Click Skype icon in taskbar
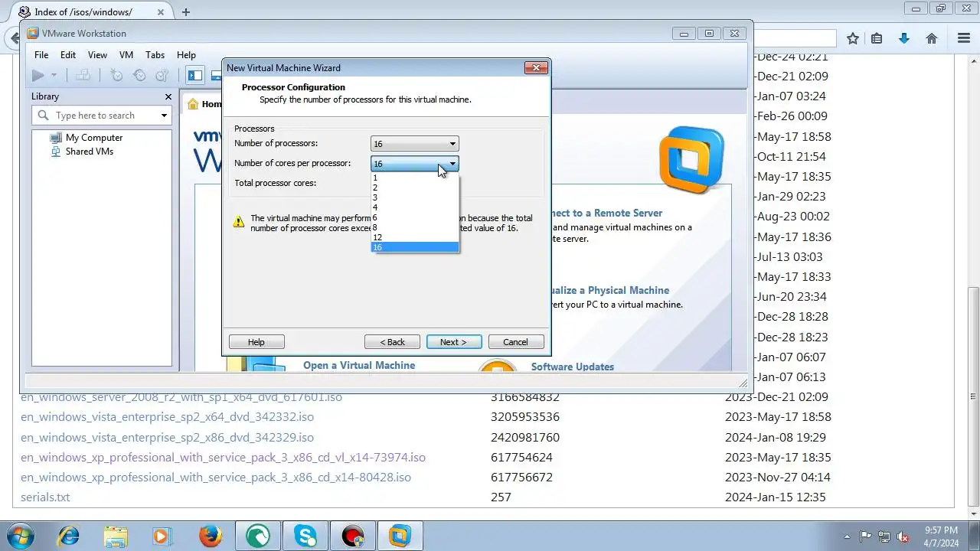 [x=305, y=536]
